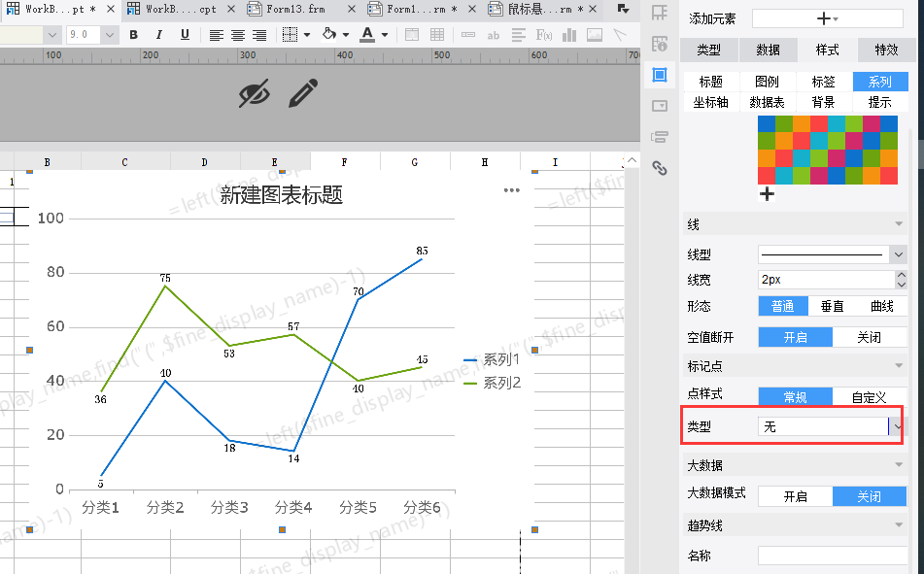Collapse the 线 section
924x574 pixels.
tap(899, 224)
